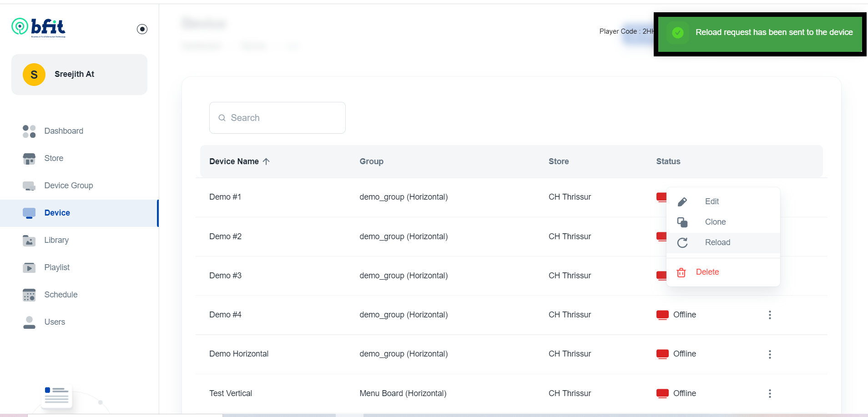Click the Library folder icon

[x=29, y=241]
